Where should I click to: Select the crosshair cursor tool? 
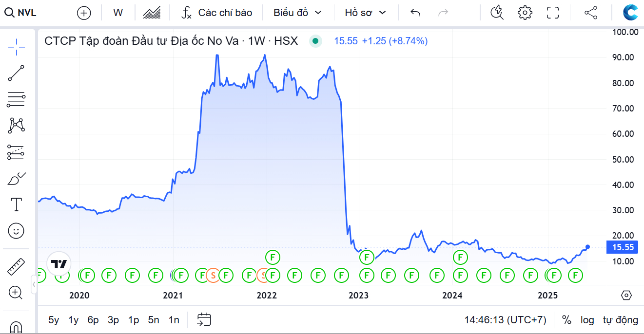[x=17, y=47]
